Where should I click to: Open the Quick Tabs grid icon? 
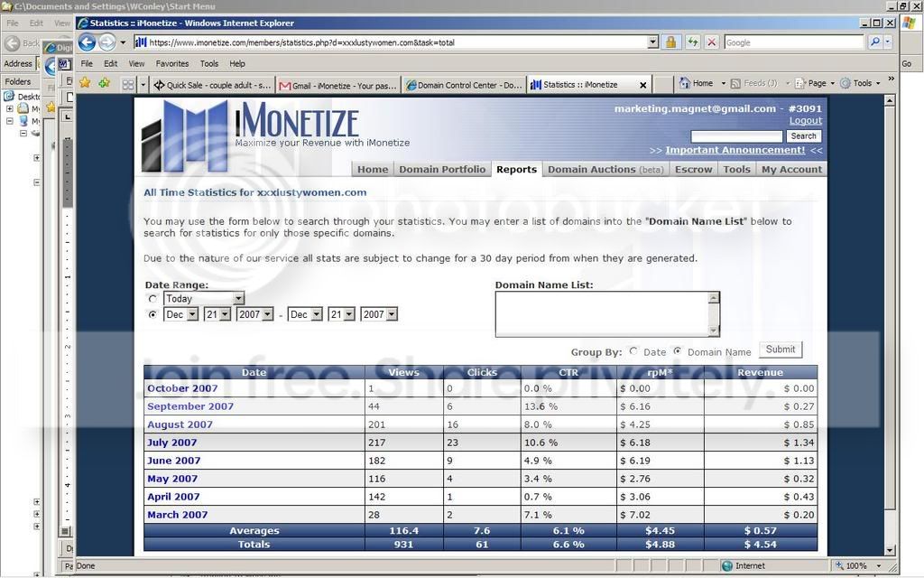pos(128,84)
